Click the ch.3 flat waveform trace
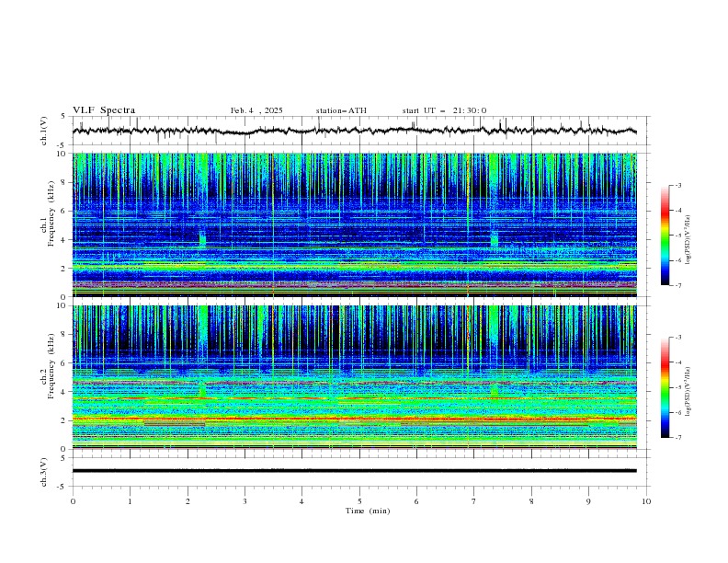Image resolution: width=728 pixels, height=563 pixels. [x=354, y=471]
